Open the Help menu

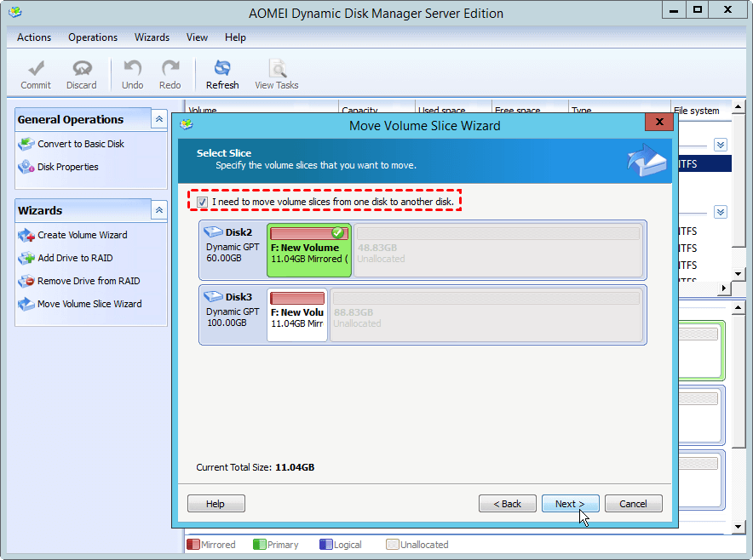click(235, 37)
